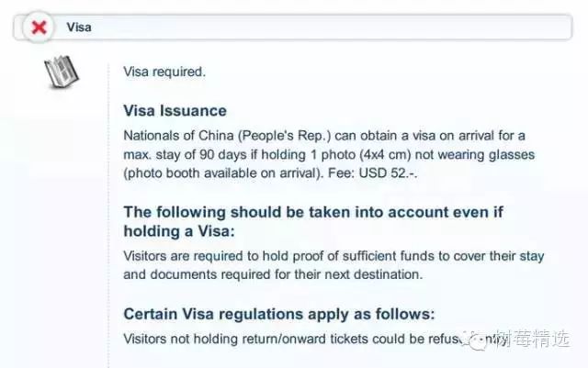This screenshot has height=368, width=588.
Task: Click the 'proof of sufficient funds' sentence
Action: [334, 256]
